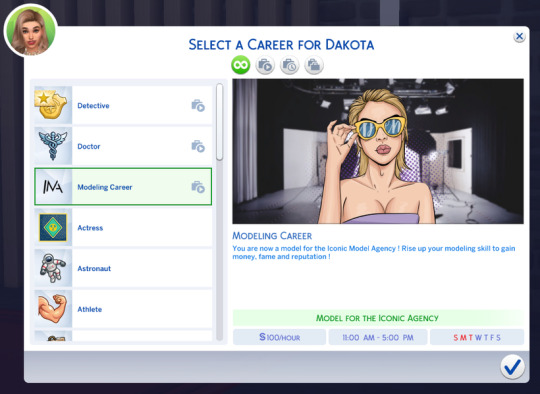Choose the Actress career entry

tap(123, 227)
